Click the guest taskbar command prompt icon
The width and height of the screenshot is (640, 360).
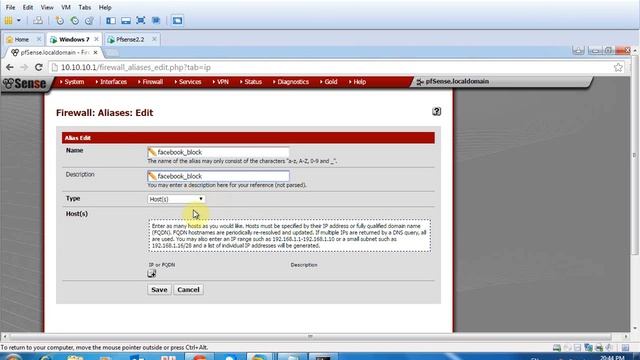[322, 357]
